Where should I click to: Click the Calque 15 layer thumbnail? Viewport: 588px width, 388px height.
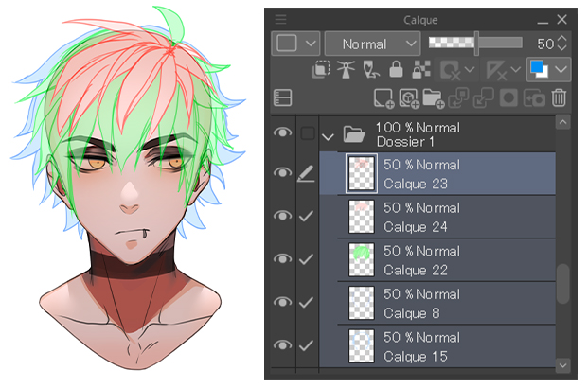click(x=362, y=346)
